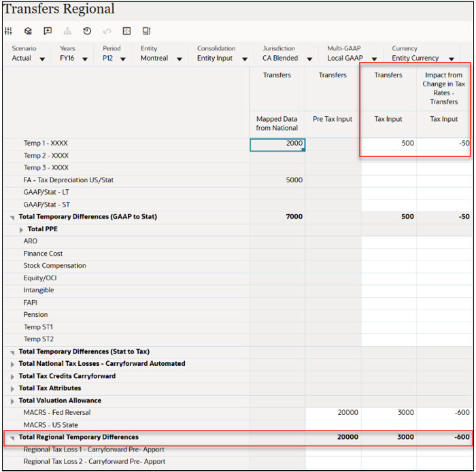Collapse Total Regional Temporary Differences
476x472 pixels.
click(12, 438)
